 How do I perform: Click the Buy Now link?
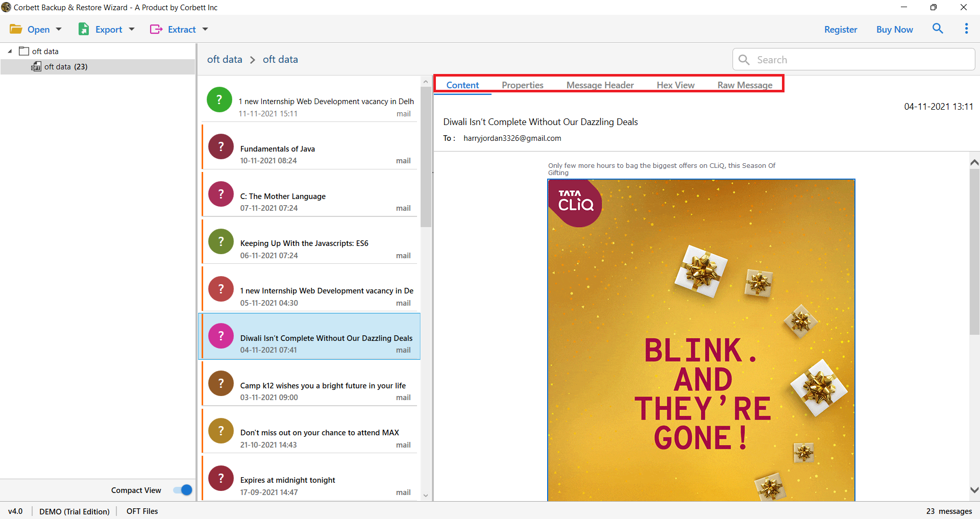pos(895,30)
